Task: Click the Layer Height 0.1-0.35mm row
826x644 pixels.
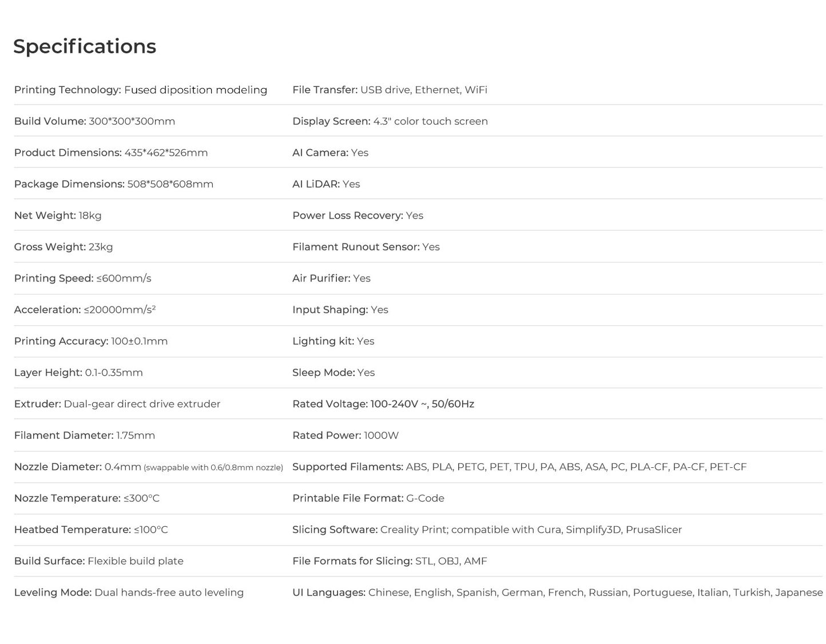Action: (x=78, y=373)
